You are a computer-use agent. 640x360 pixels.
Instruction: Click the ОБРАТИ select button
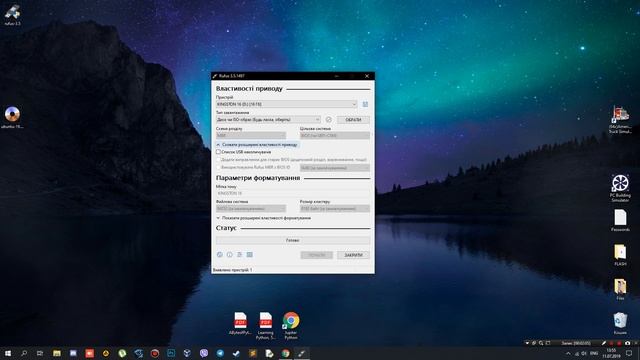(x=353, y=120)
